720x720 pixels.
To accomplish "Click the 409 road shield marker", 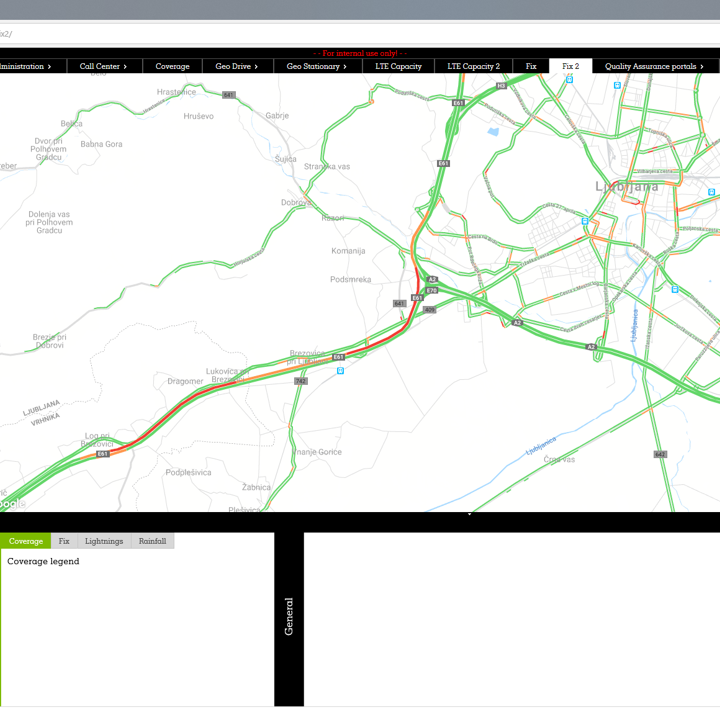I will tap(430, 310).
